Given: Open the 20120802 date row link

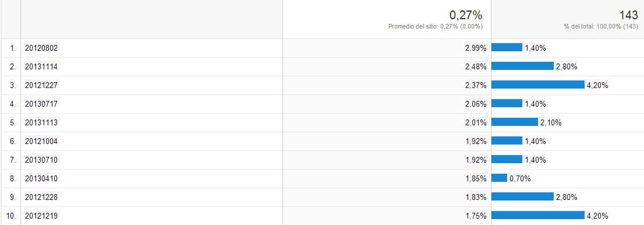Looking at the screenshot, I should pos(41,48).
